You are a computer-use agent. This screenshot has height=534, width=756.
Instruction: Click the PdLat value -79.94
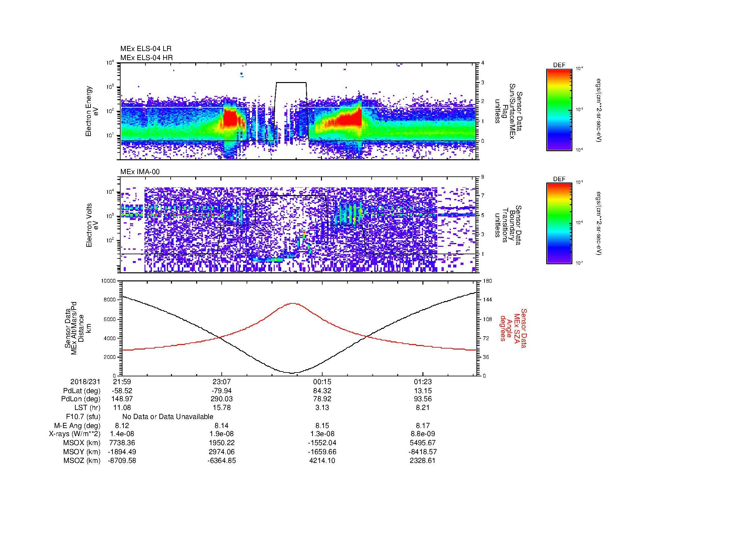pyautogui.click(x=222, y=391)
